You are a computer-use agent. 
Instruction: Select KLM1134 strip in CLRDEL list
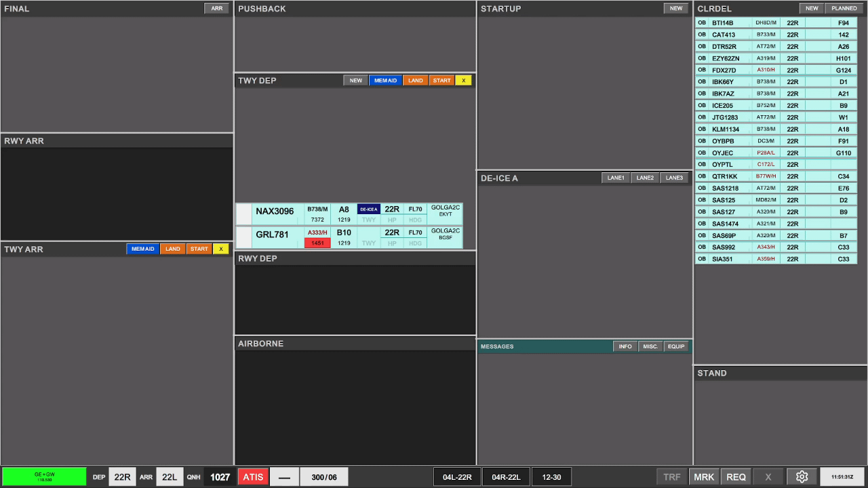(x=776, y=129)
